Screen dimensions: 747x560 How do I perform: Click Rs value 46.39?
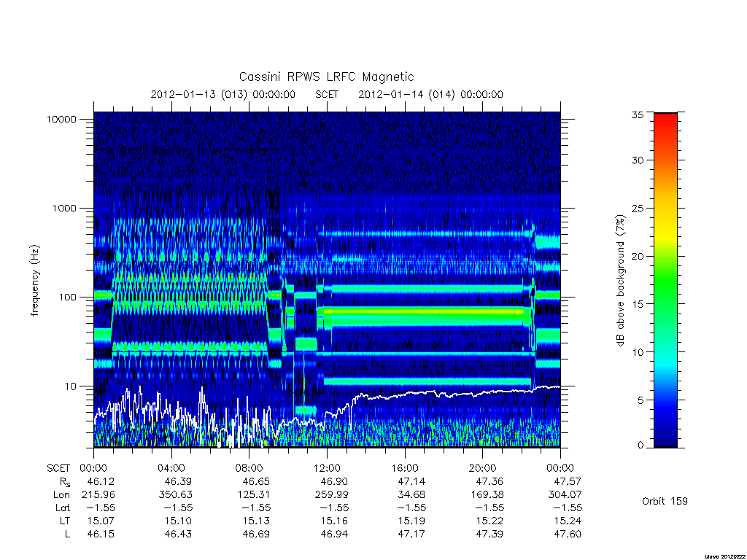pyautogui.click(x=178, y=481)
